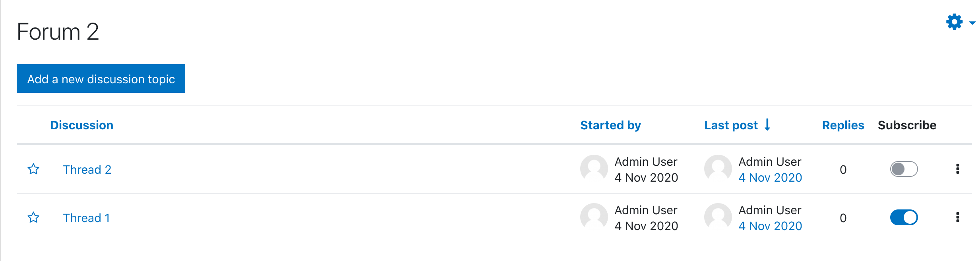This screenshot has width=980, height=261.
Task: Sort discussions by Started by column
Action: 610,125
